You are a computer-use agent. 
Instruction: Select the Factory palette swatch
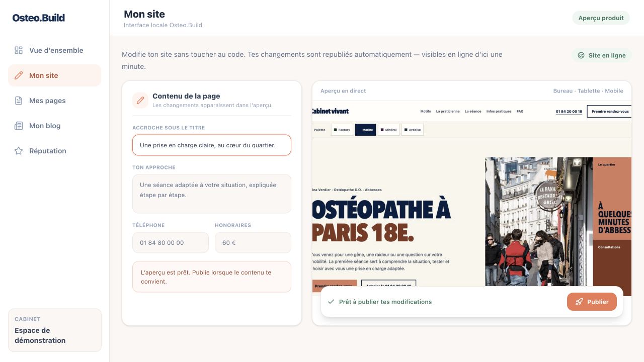342,130
